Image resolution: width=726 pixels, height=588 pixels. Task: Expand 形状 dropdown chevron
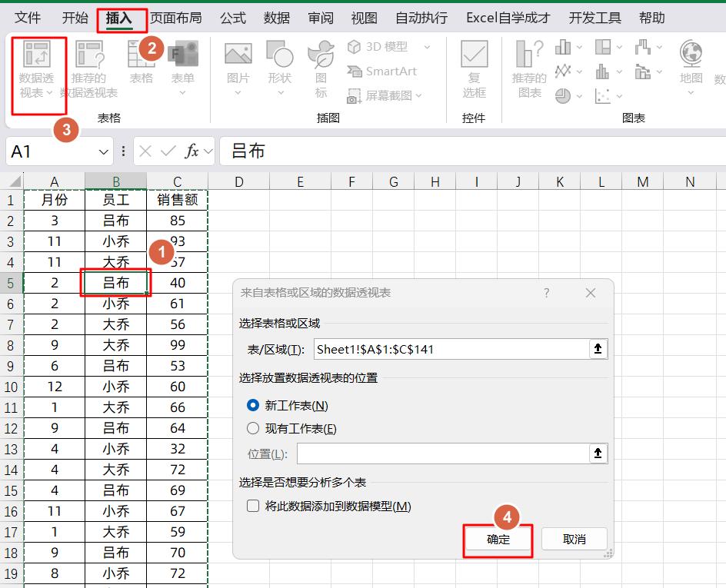(x=280, y=92)
